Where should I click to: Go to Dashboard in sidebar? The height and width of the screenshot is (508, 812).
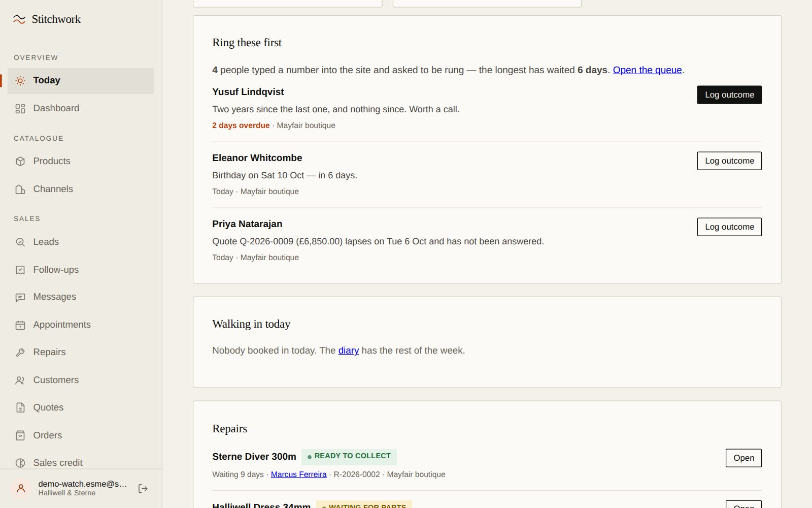(81, 109)
